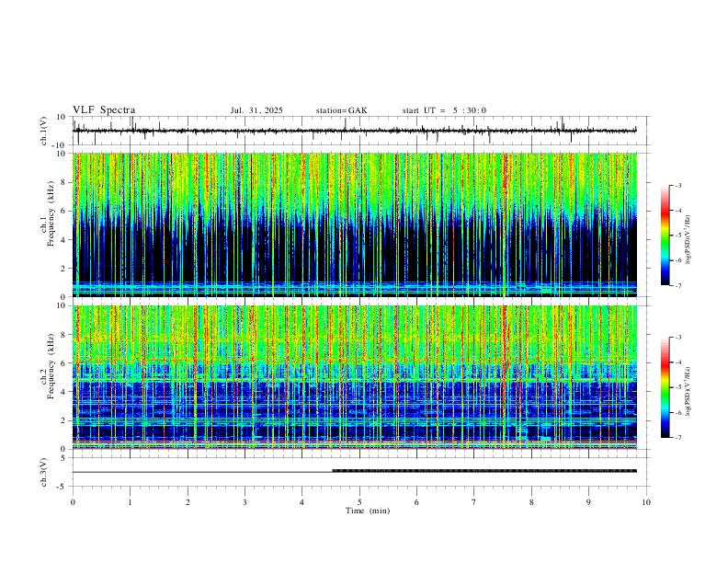Click the "Time (min)" axis label
This screenshot has width=728, height=563.
368,511
